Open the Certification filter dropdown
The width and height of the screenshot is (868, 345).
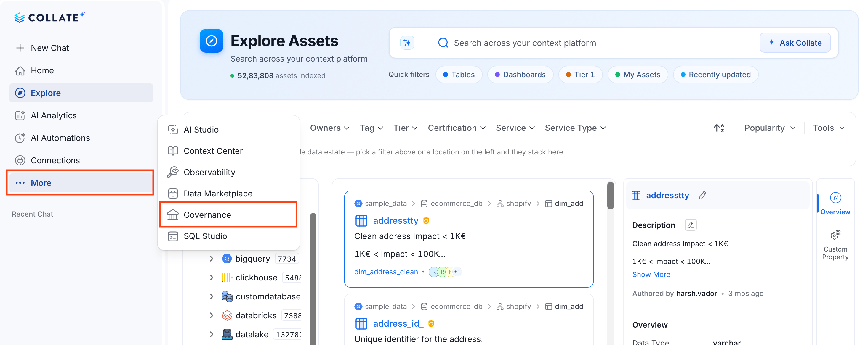coord(457,128)
